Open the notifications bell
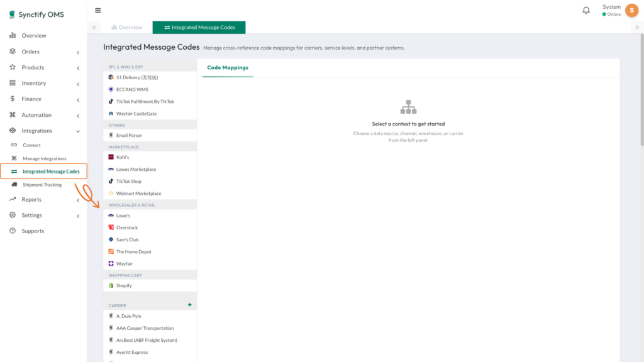644x362 pixels. tap(586, 10)
